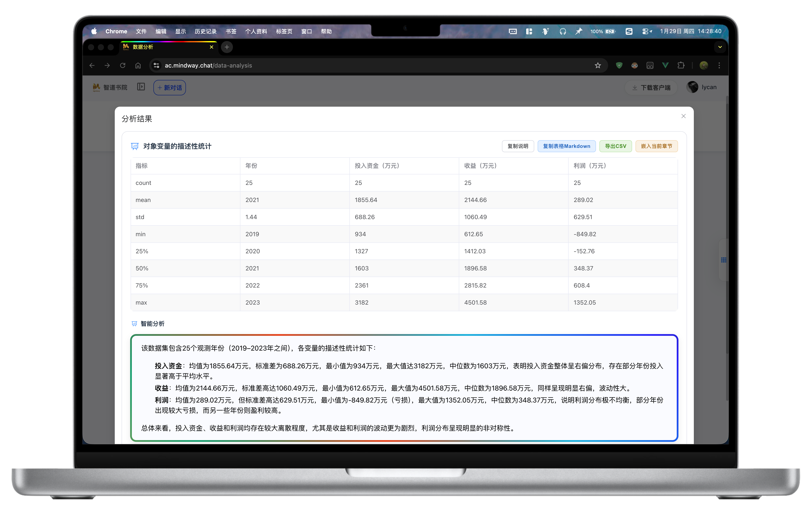Open the Vue devtools extension icon
Image resolution: width=812 pixels, height=513 pixels.
(x=665, y=65)
